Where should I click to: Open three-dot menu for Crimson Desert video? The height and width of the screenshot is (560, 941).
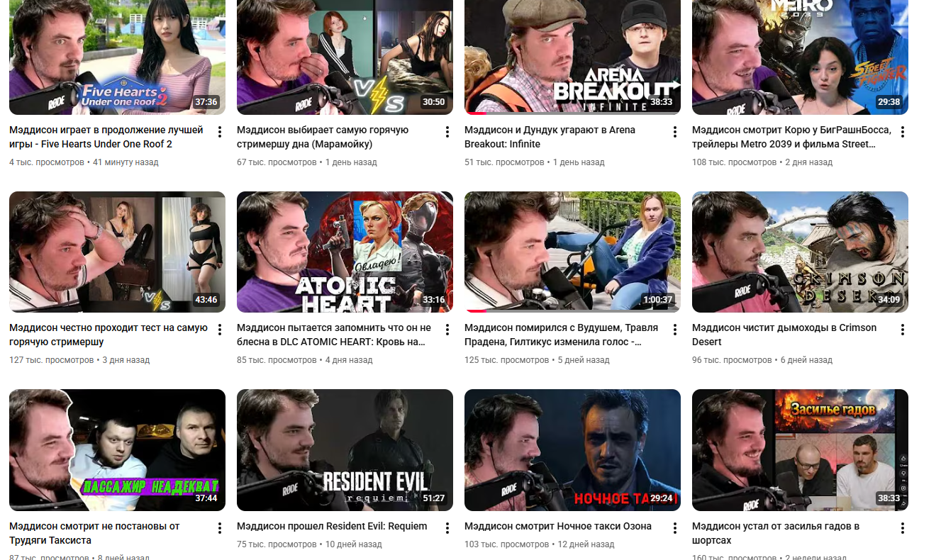coord(903,330)
